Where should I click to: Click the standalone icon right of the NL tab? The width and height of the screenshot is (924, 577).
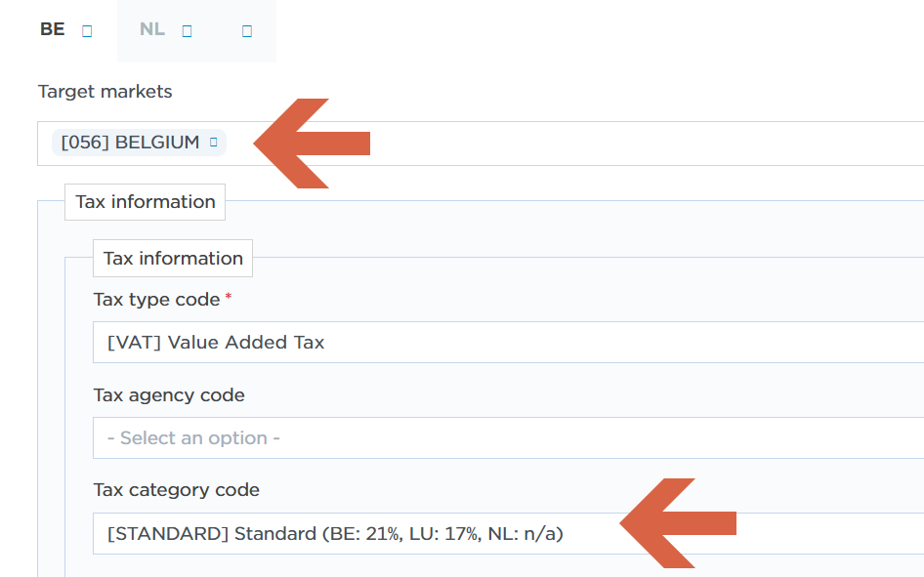click(x=247, y=30)
